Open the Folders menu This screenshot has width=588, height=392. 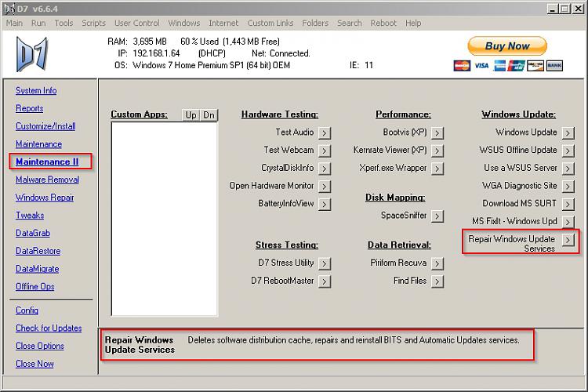pos(315,24)
